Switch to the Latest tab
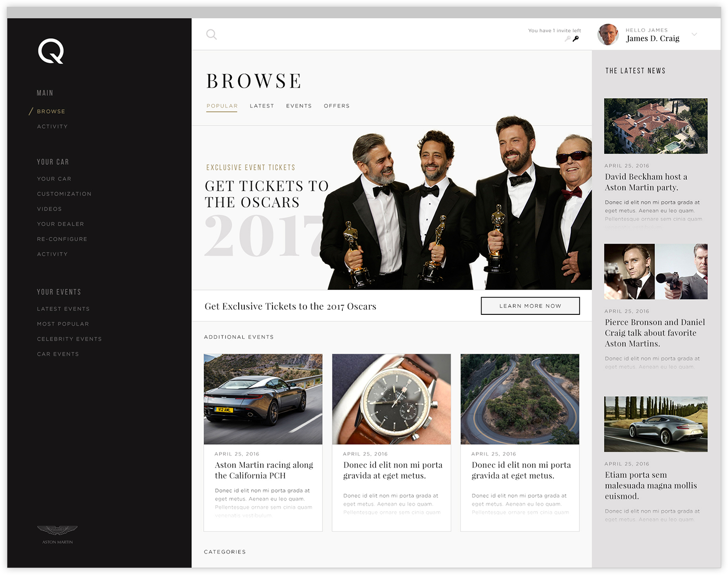Image resolution: width=728 pixels, height=575 pixels. pyautogui.click(x=262, y=106)
